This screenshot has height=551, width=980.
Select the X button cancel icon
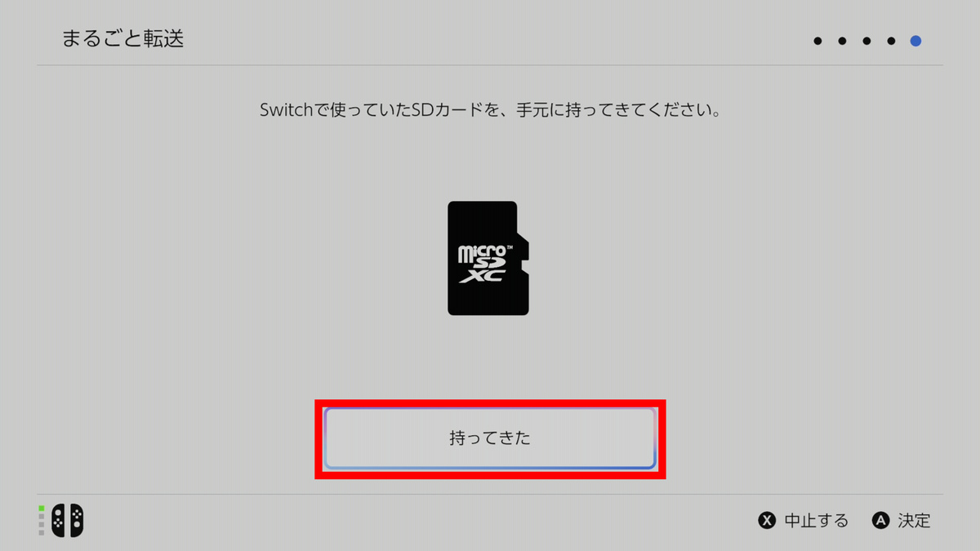(766, 521)
